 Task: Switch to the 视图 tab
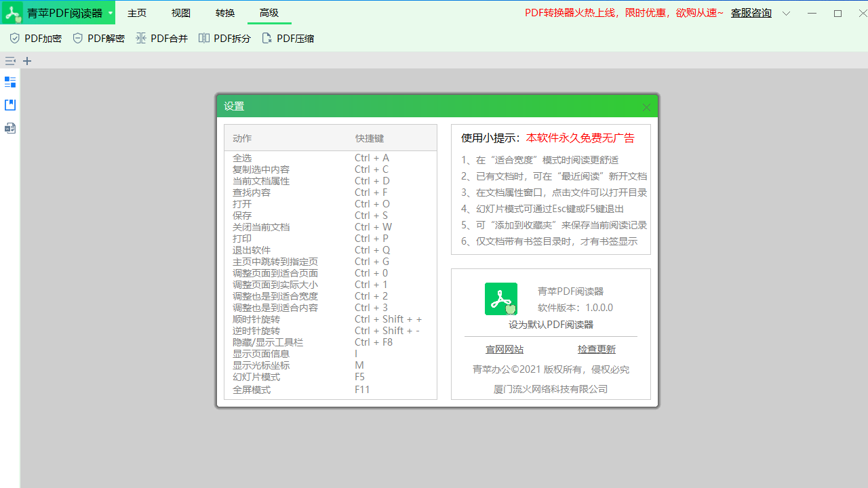pyautogui.click(x=180, y=12)
